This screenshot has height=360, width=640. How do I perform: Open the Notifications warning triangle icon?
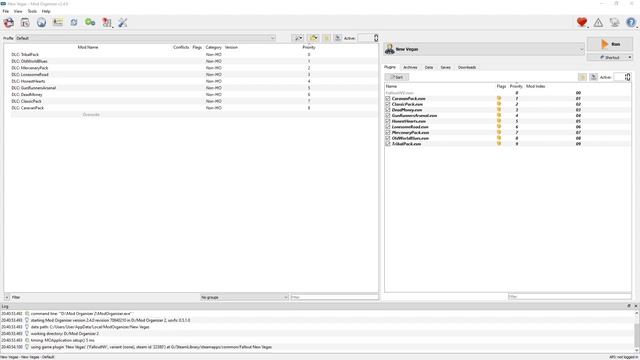point(598,23)
